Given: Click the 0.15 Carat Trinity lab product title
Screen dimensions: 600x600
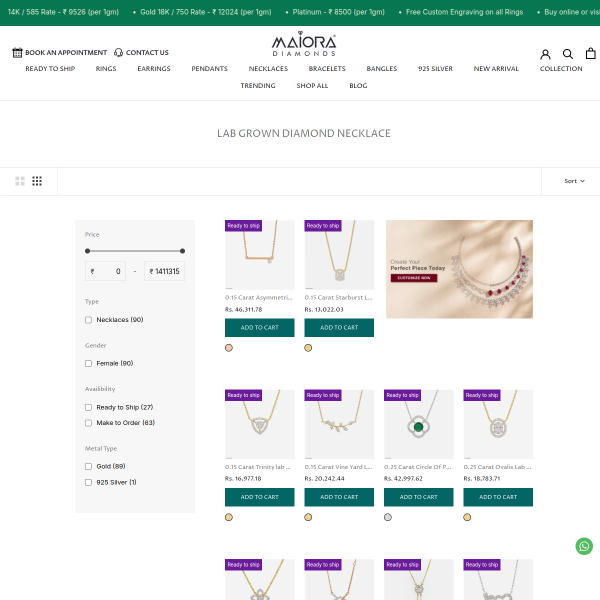Looking at the screenshot, I should pos(258,467).
